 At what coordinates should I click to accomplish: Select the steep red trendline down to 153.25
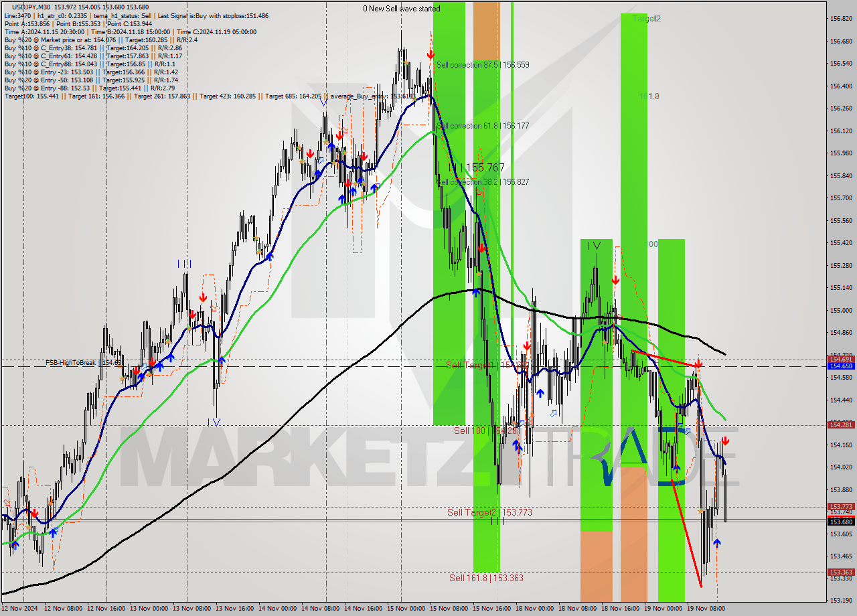click(686, 532)
